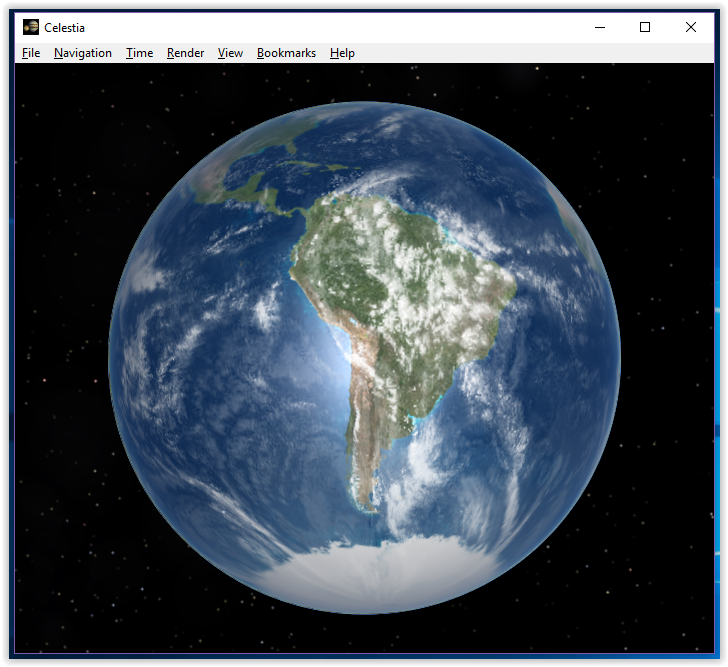
Task: Open the View menu
Action: coord(230,53)
